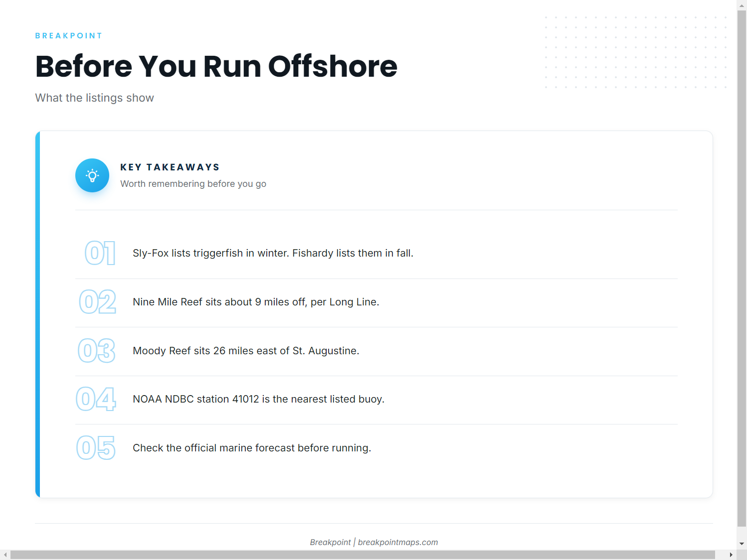This screenshot has height=560, width=747.
Task: Click the vertical scrollbar up arrow
Action: click(742, 4)
